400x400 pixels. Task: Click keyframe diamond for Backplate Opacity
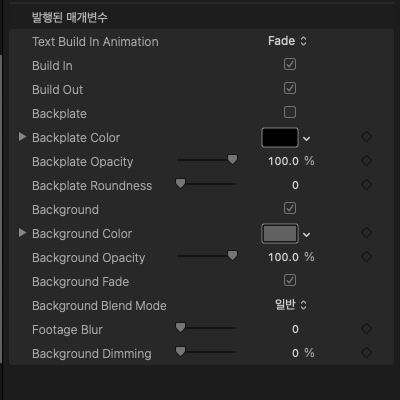pyautogui.click(x=366, y=161)
